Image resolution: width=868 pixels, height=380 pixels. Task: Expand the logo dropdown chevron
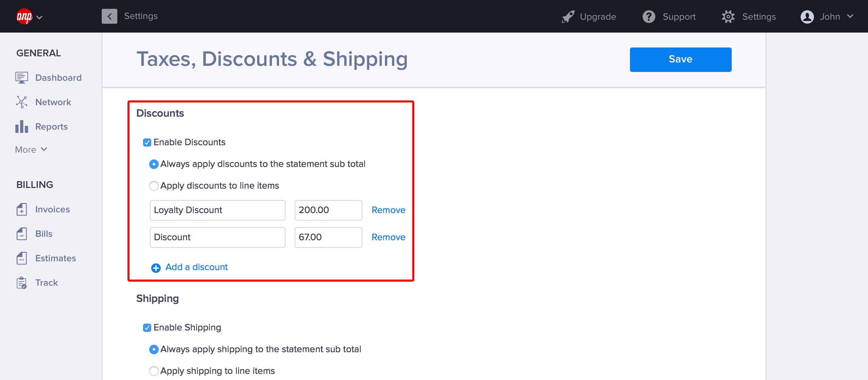[39, 17]
